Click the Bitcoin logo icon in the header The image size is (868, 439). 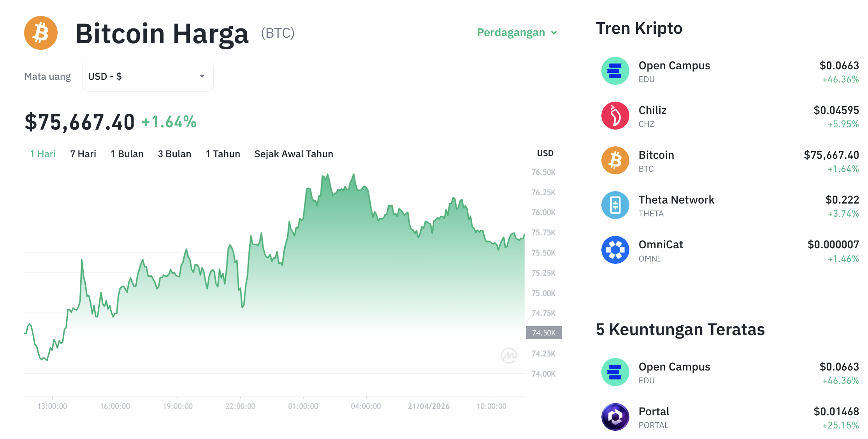[40, 33]
